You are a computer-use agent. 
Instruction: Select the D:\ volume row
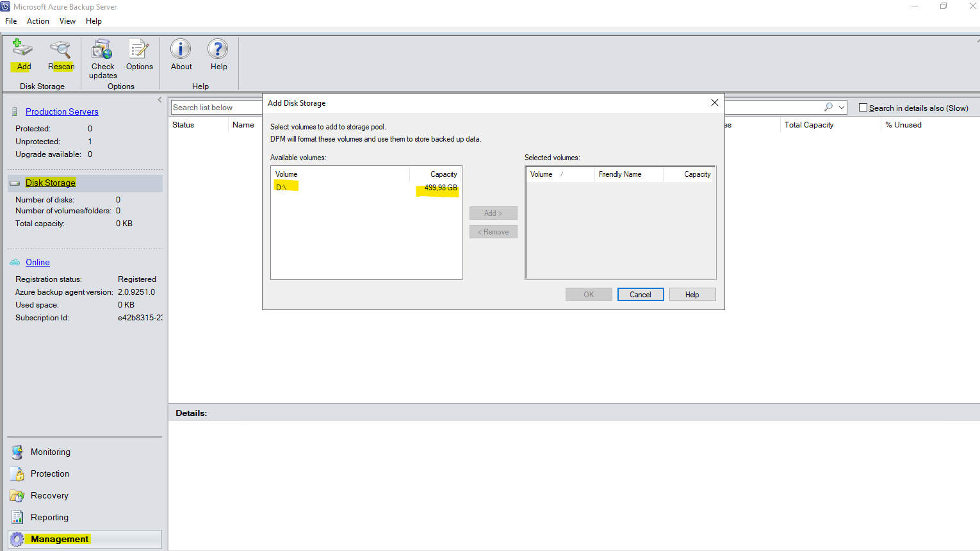[x=366, y=188]
